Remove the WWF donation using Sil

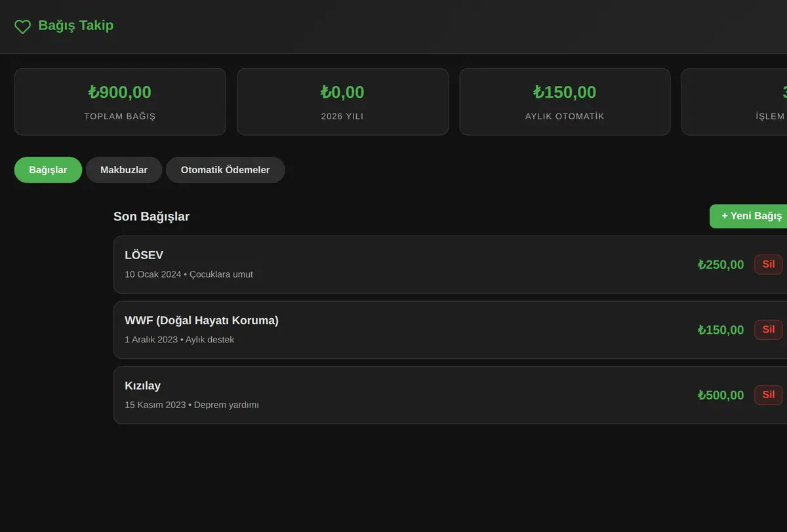coord(768,329)
